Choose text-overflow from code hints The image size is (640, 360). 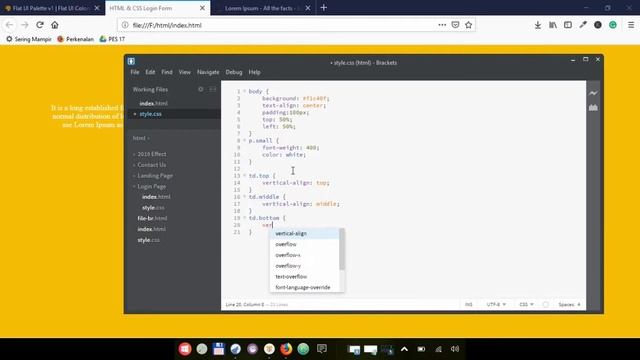coord(304,277)
